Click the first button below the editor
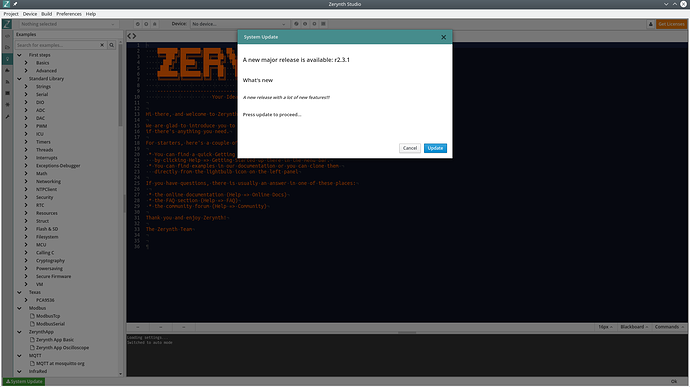The width and height of the screenshot is (690, 387). point(138,327)
